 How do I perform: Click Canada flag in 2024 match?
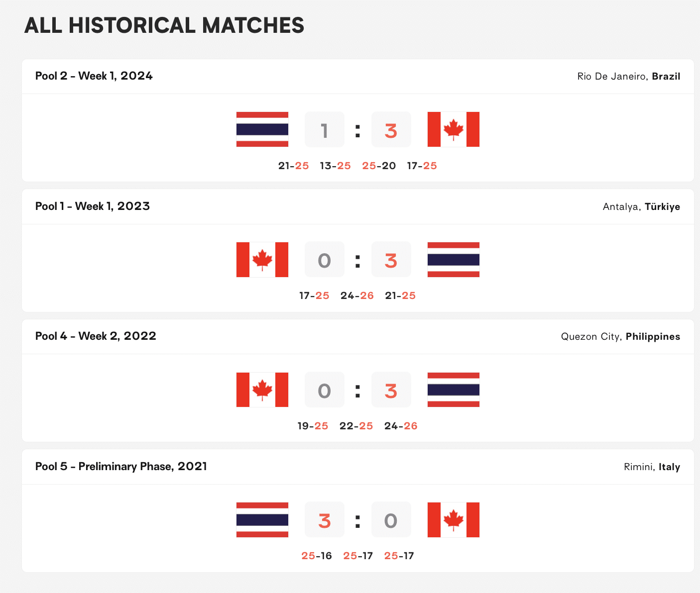coord(453,129)
